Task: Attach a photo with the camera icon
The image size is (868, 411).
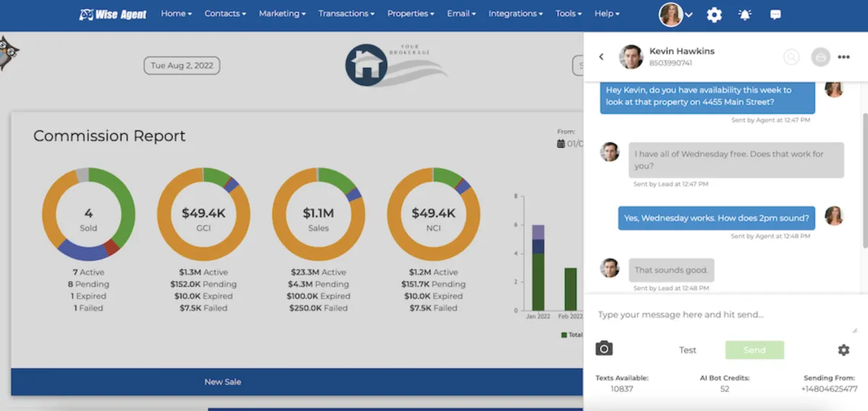Action: [x=604, y=349]
